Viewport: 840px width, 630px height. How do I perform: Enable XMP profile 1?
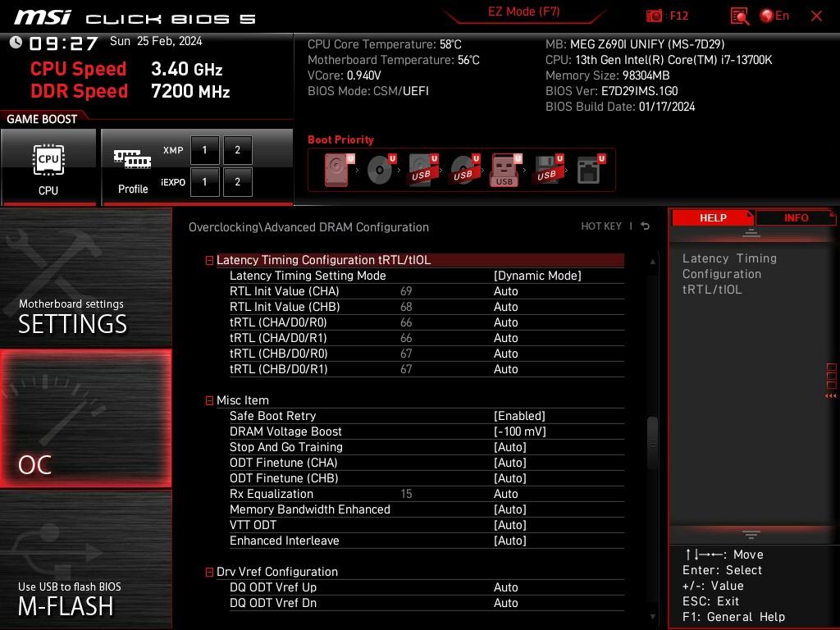pyautogui.click(x=204, y=150)
